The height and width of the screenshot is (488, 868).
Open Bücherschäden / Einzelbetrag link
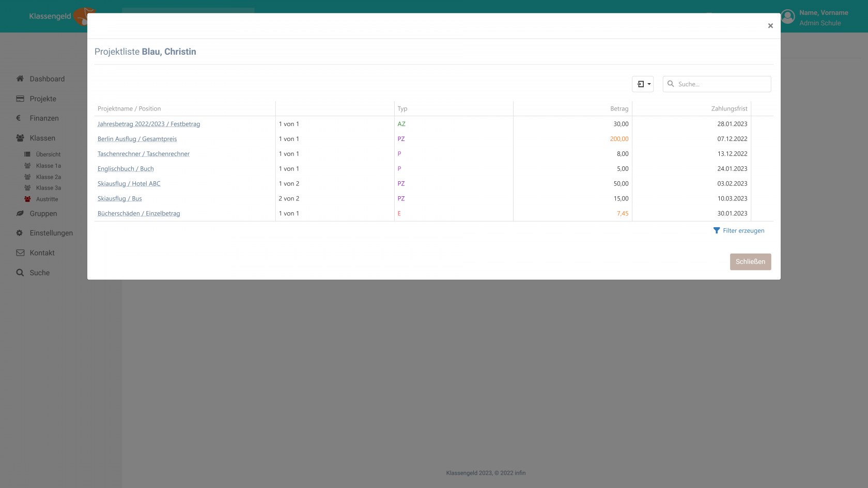pos(139,214)
